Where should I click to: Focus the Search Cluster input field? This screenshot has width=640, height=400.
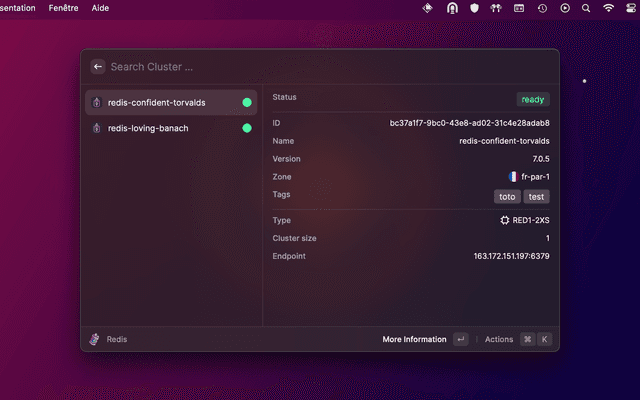(300, 67)
